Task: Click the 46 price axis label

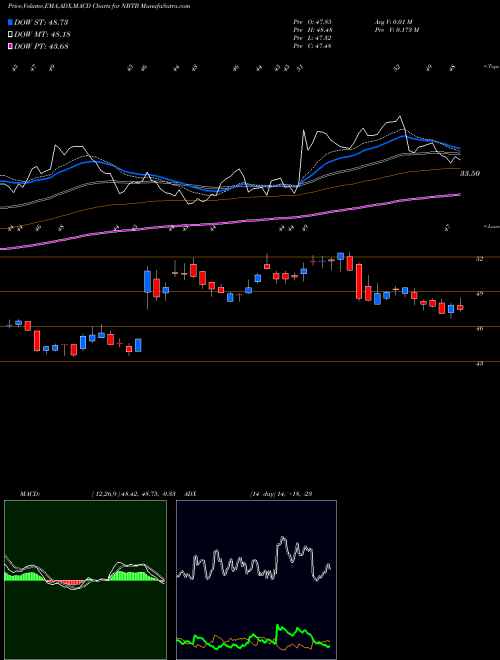Action: (479, 328)
